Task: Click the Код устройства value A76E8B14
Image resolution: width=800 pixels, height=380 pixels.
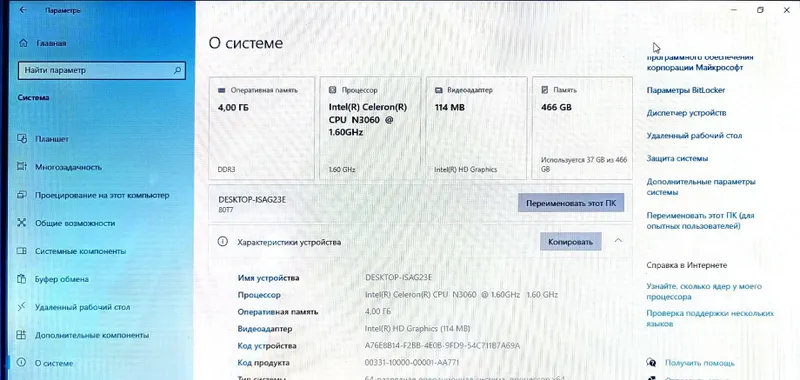Action: point(442,346)
